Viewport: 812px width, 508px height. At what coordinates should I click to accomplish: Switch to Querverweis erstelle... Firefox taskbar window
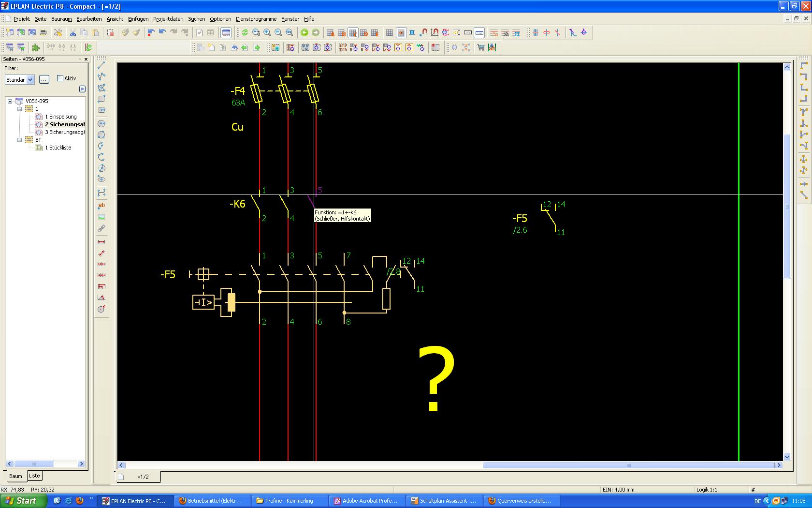[x=522, y=501]
